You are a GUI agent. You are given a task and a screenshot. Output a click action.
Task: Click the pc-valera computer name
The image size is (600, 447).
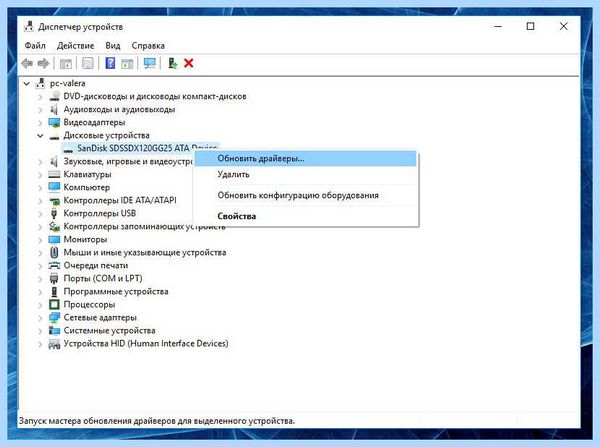pyautogui.click(x=68, y=83)
